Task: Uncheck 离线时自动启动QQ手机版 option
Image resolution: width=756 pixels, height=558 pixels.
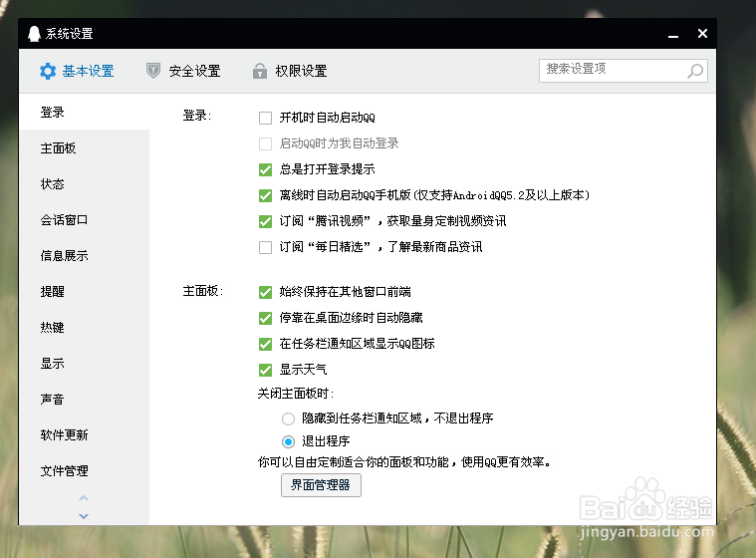Action: [265, 195]
